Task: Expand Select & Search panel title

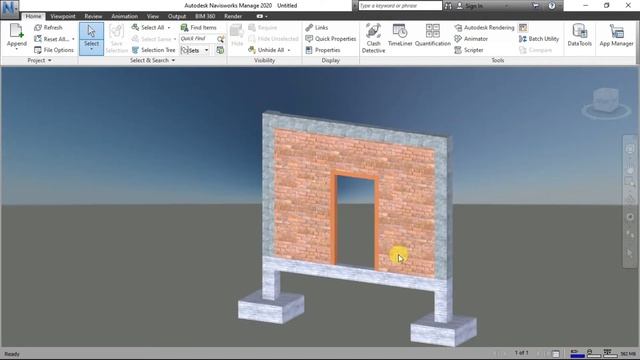Action: 152,60
